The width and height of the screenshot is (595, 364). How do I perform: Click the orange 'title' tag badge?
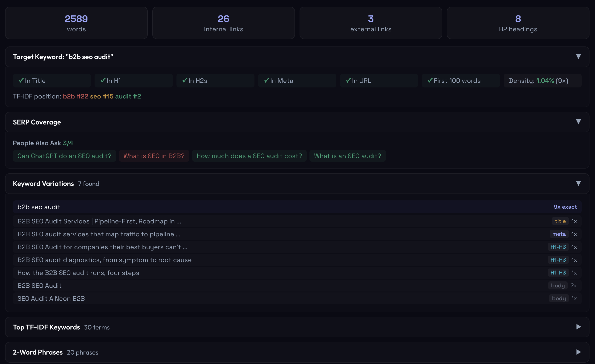coord(560,221)
